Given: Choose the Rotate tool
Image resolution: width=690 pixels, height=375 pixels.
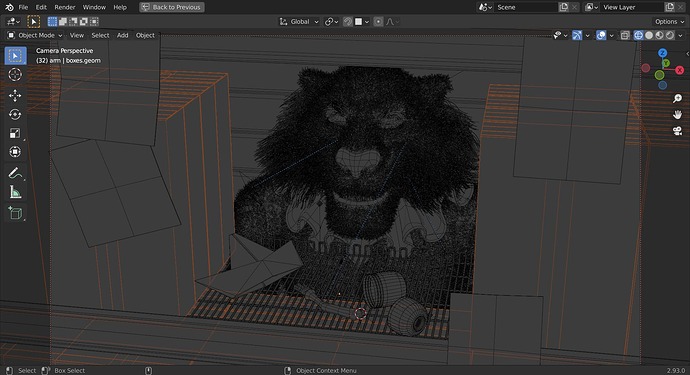Looking at the screenshot, I should (x=15, y=114).
